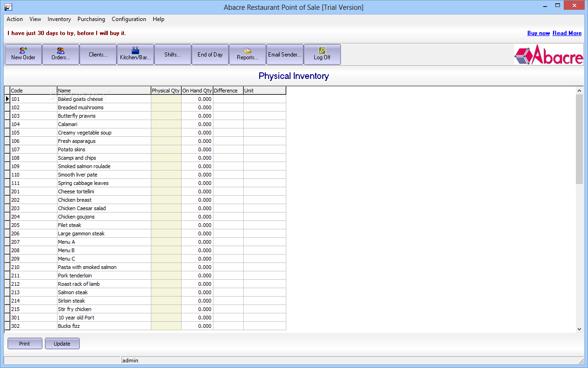Select the 'Spring cabbage leaves' cell
The image size is (588, 368).
[104, 183]
